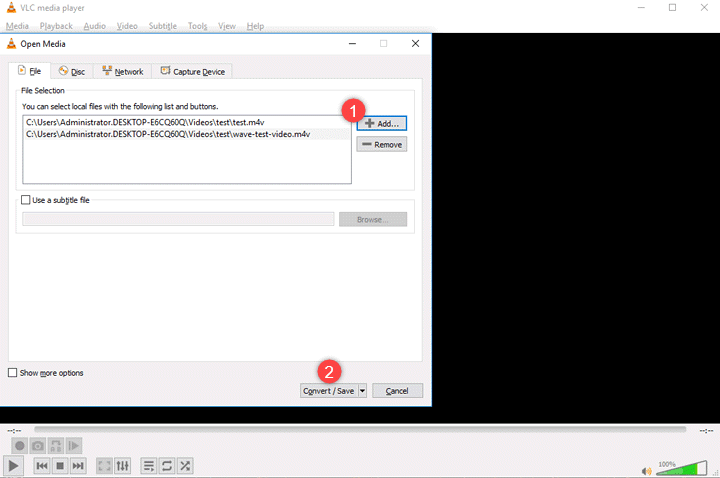Click the remaining time label right of the seek bar

click(706, 431)
